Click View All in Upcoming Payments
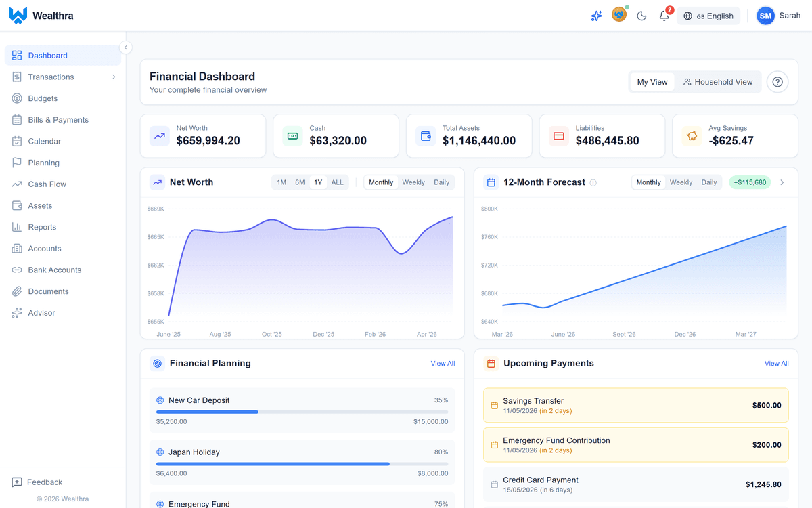The height and width of the screenshot is (508, 812). point(776,364)
